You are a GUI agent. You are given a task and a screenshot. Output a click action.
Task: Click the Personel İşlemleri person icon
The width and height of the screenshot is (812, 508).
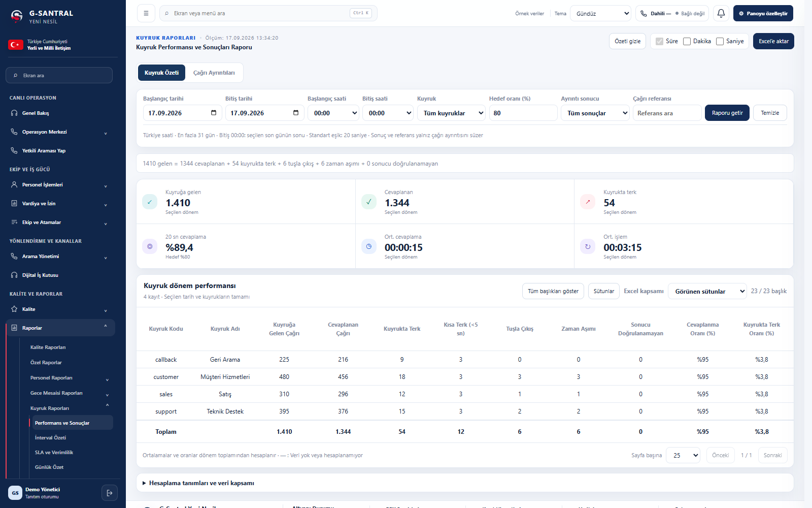(14, 185)
